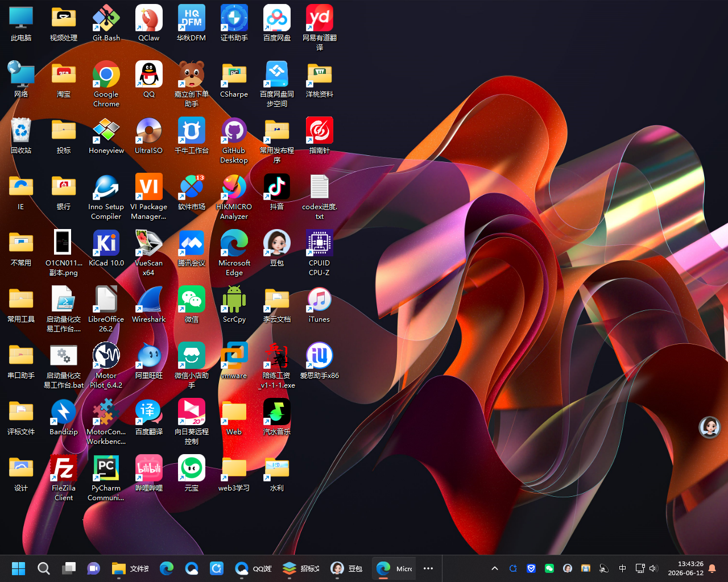Switch to the 招标 taskbar app
Image resolution: width=728 pixels, height=582 pixels.
(x=301, y=568)
